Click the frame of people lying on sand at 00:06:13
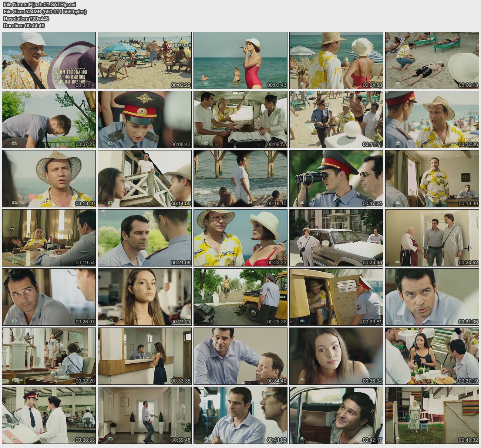The height and width of the screenshot is (448, 481). coord(432,60)
